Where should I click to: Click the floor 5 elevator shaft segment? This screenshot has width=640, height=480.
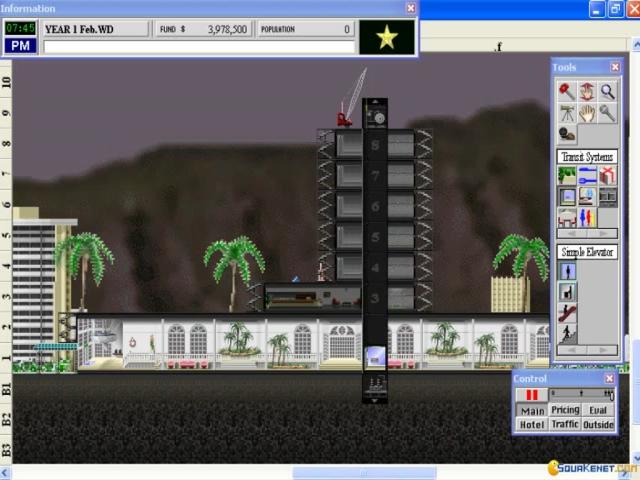[375, 237]
